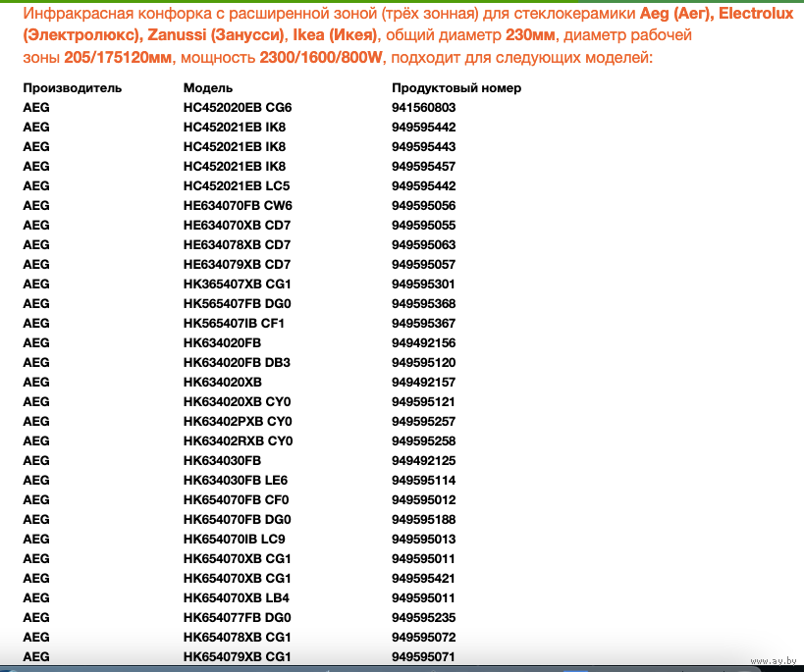Select product number "949595072"

coord(423,637)
